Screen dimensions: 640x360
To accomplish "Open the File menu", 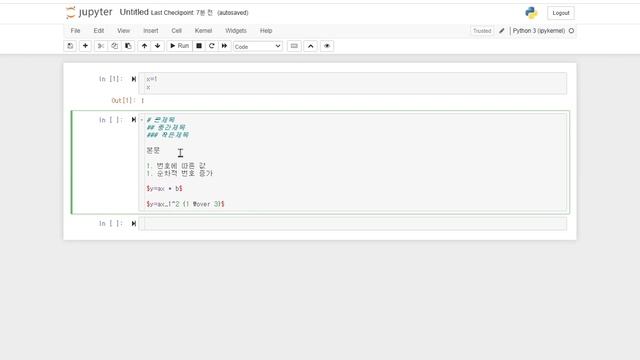I will [75, 31].
